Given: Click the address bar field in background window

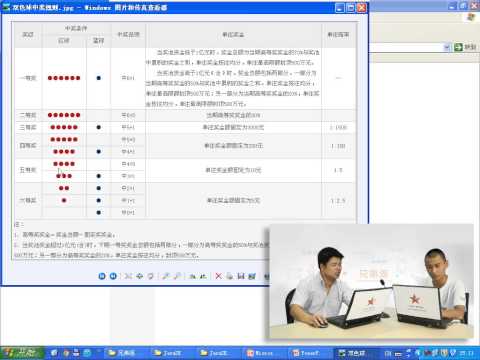Looking at the screenshot, I should 407,47.
